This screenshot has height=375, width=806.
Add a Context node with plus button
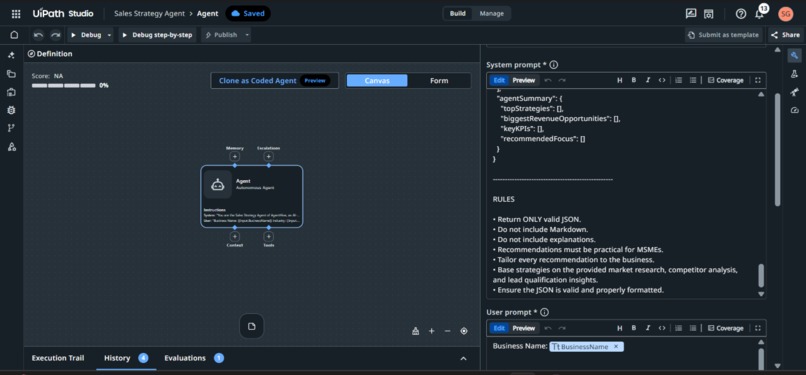click(x=234, y=237)
